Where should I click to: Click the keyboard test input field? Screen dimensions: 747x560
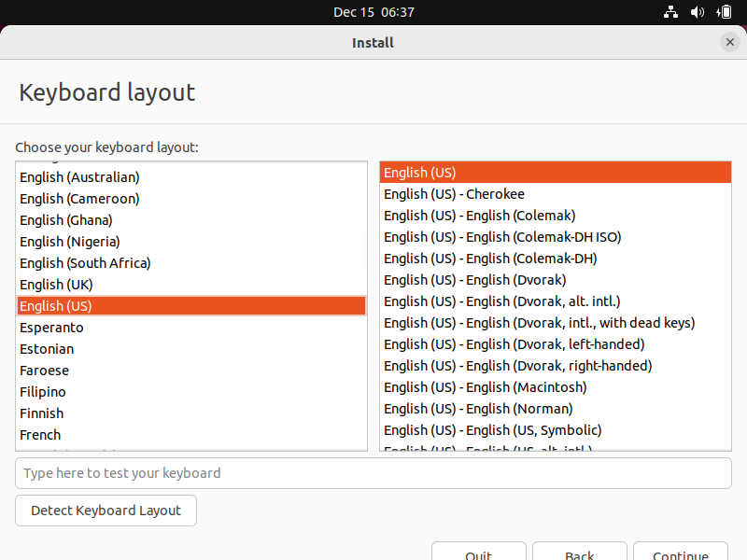[x=373, y=473]
